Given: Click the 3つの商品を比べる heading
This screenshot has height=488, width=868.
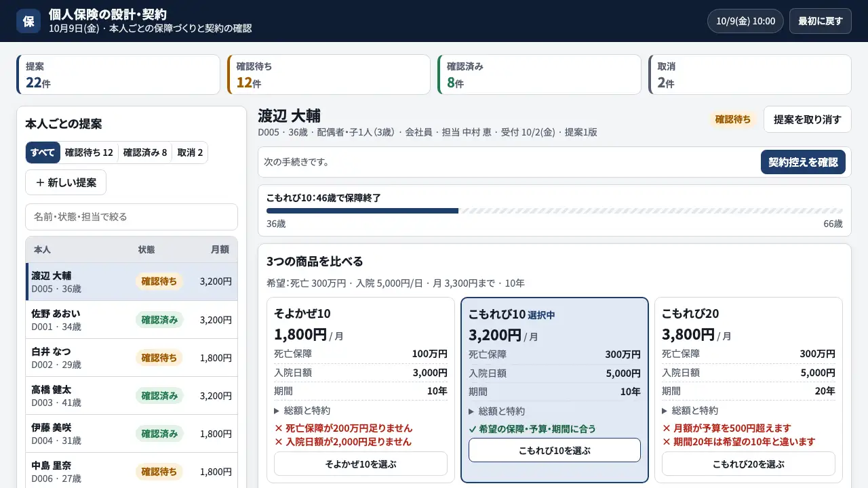Looking at the screenshot, I should (x=315, y=261).
